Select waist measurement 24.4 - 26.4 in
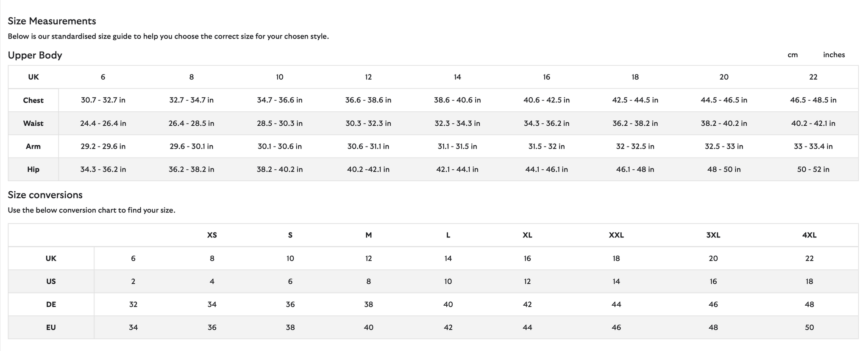 [x=103, y=123]
